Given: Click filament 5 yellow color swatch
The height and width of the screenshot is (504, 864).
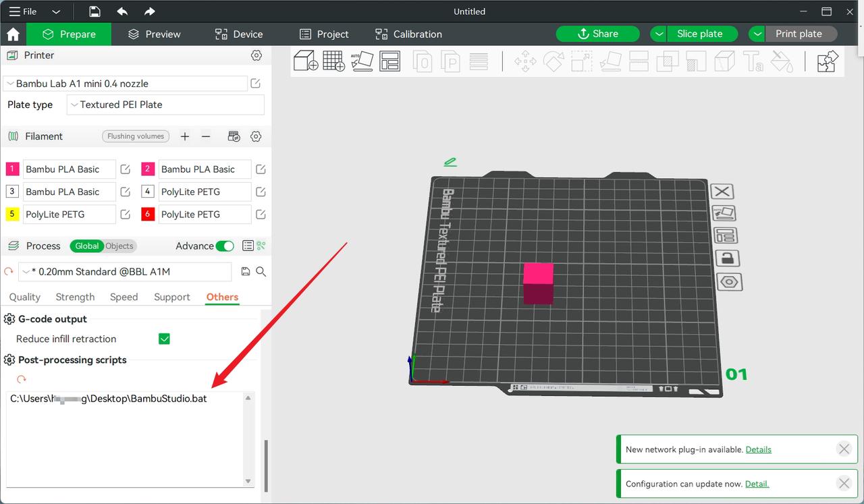Looking at the screenshot, I should click(x=12, y=215).
